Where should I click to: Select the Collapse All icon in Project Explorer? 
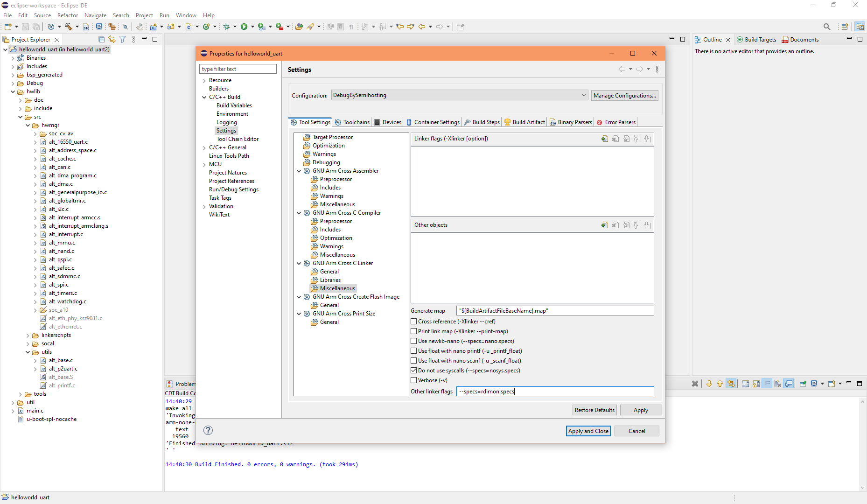click(101, 39)
